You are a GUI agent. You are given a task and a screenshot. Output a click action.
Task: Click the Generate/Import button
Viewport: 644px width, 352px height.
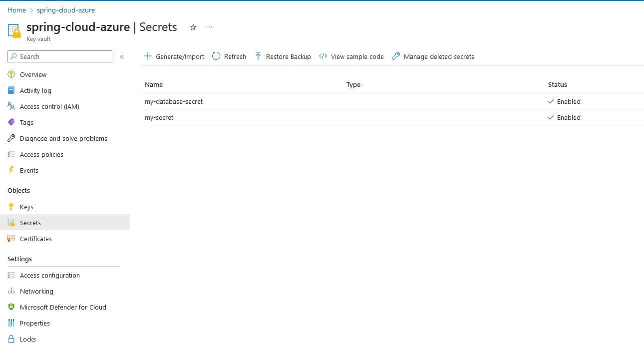point(174,56)
